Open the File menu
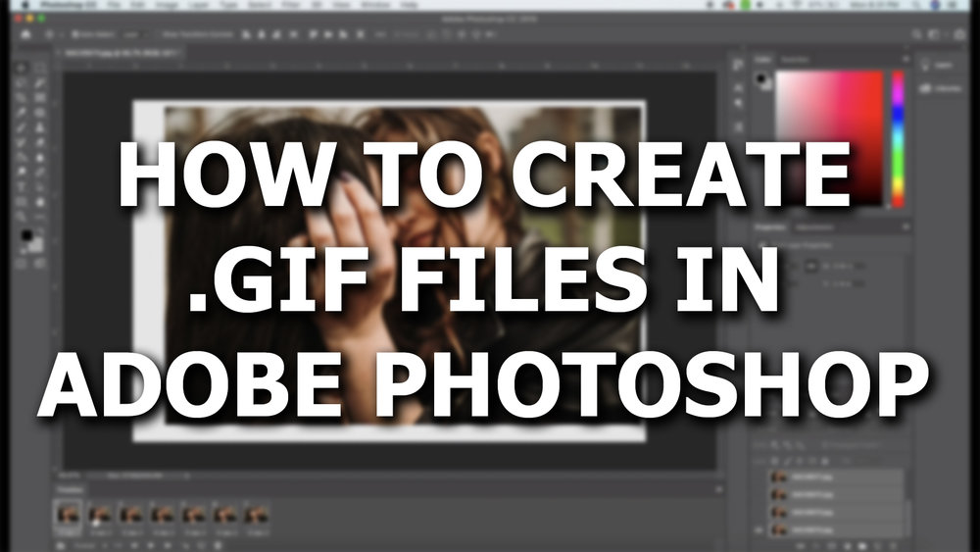Image resolution: width=980 pixels, height=552 pixels. click(113, 5)
